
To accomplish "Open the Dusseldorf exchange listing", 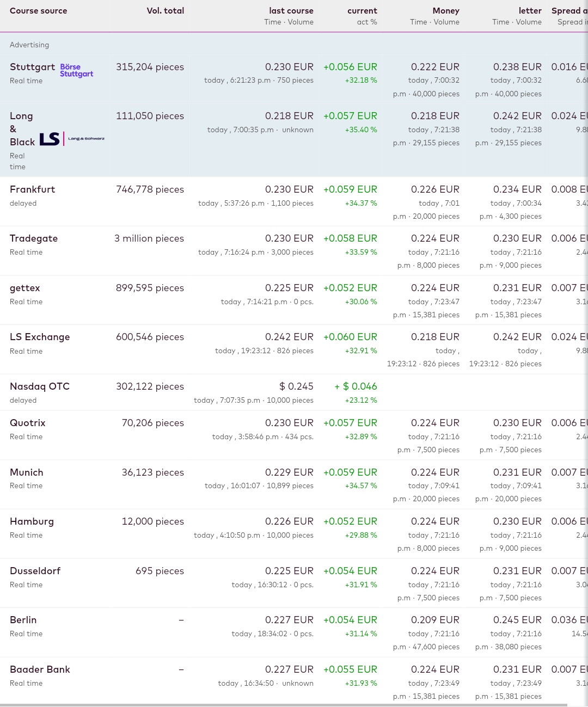I will 35,571.
